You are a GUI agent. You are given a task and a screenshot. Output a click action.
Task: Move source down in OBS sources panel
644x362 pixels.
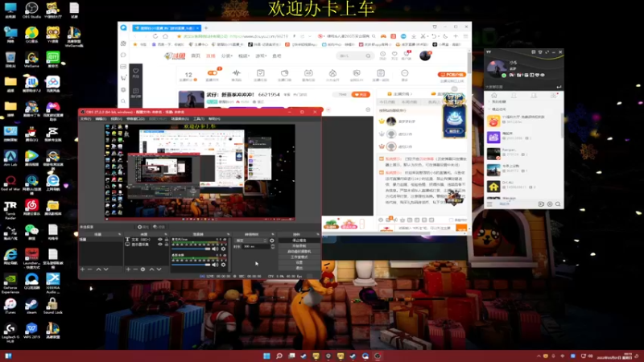159,269
